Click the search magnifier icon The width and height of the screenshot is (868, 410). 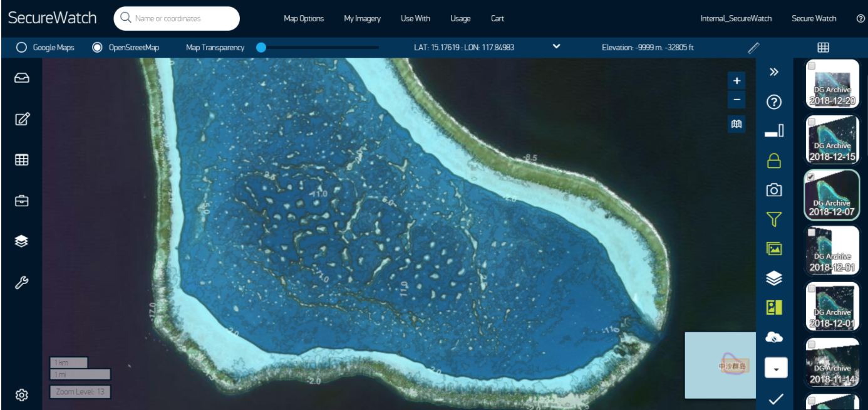click(125, 18)
